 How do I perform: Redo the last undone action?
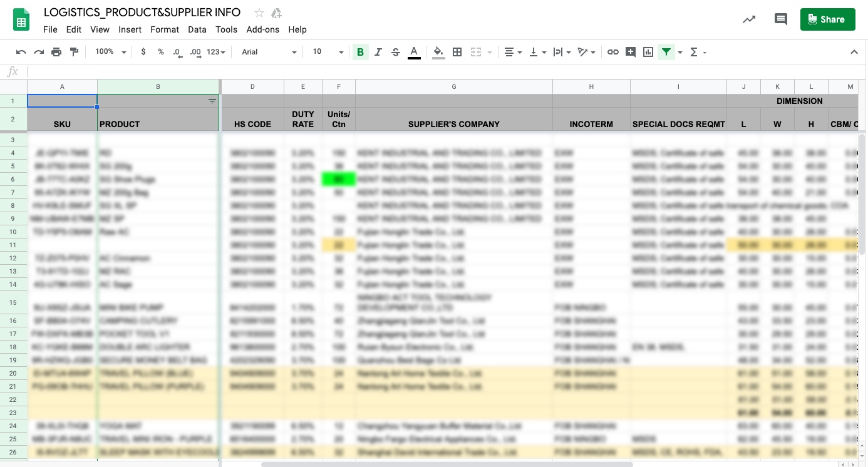click(x=39, y=52)
